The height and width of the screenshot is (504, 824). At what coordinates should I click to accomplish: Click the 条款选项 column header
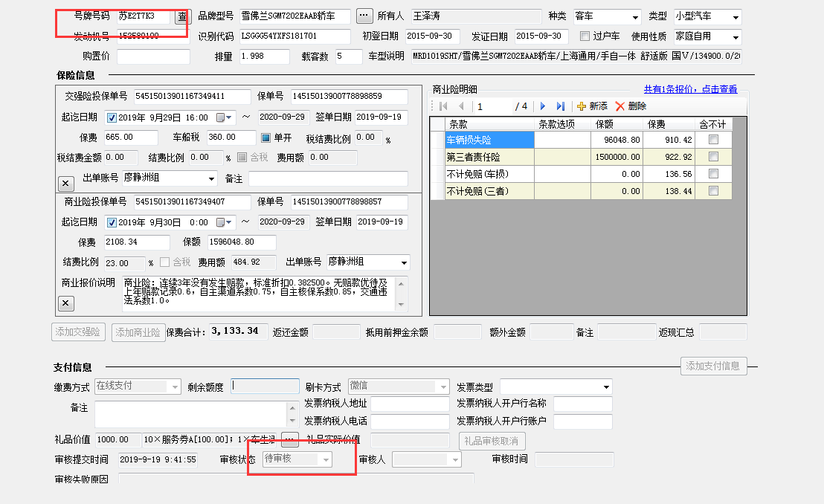(x=563, y=125)
